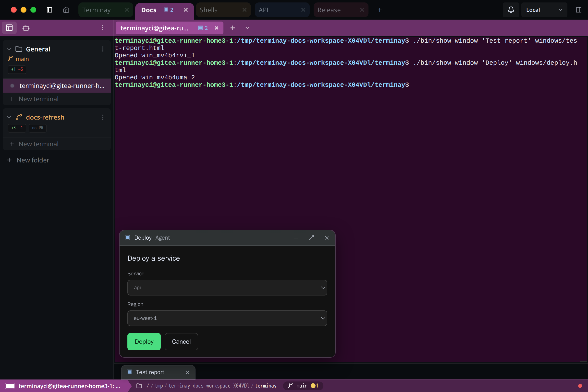Open the terminal tab list chevron
Image resolution: width=588 pixels, height=392 pixels.
[247, 28]
